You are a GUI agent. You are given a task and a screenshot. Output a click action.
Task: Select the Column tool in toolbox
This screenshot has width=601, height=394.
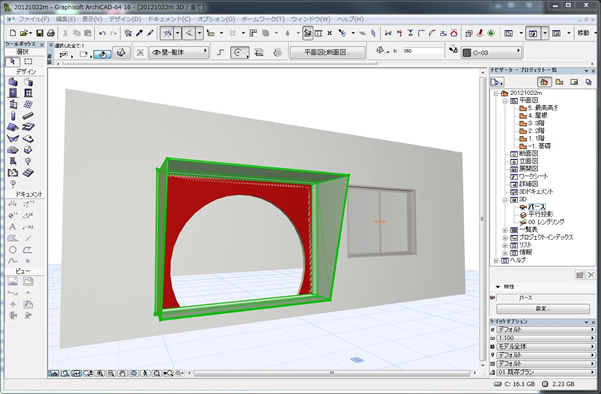click(13, 116)
